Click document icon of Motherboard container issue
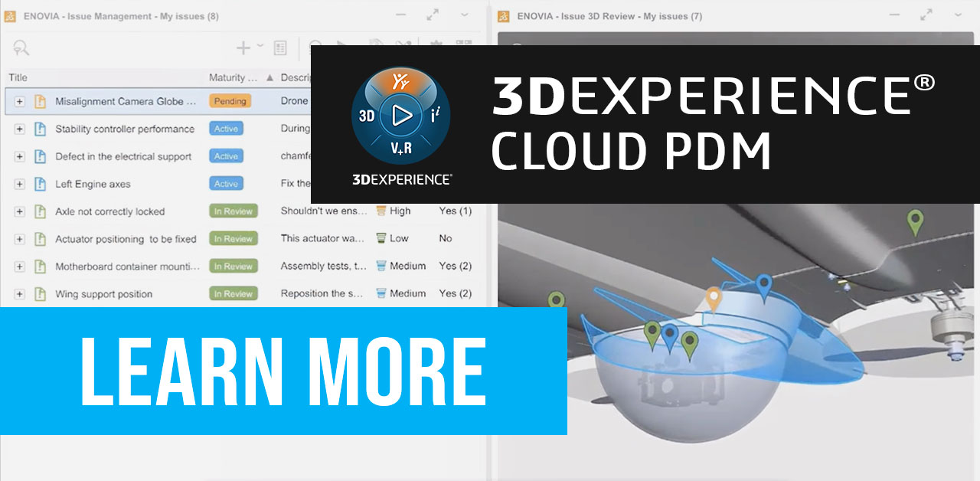This screenshot has width=980, height=481. click(41, 267)
